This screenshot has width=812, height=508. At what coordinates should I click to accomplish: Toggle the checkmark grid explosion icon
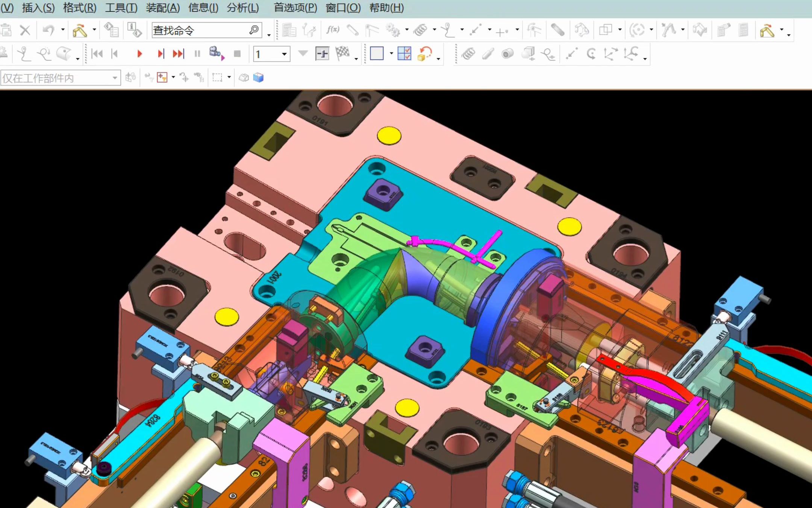[x=404, y=53]
